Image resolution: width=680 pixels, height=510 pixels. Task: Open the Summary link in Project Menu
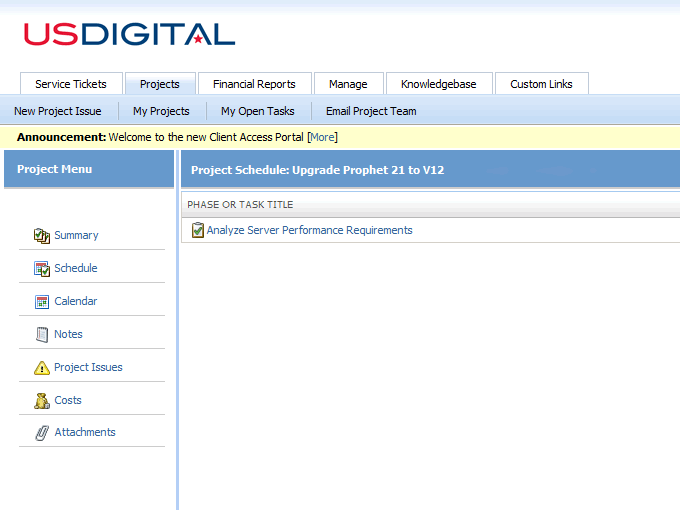click(76, 235)
